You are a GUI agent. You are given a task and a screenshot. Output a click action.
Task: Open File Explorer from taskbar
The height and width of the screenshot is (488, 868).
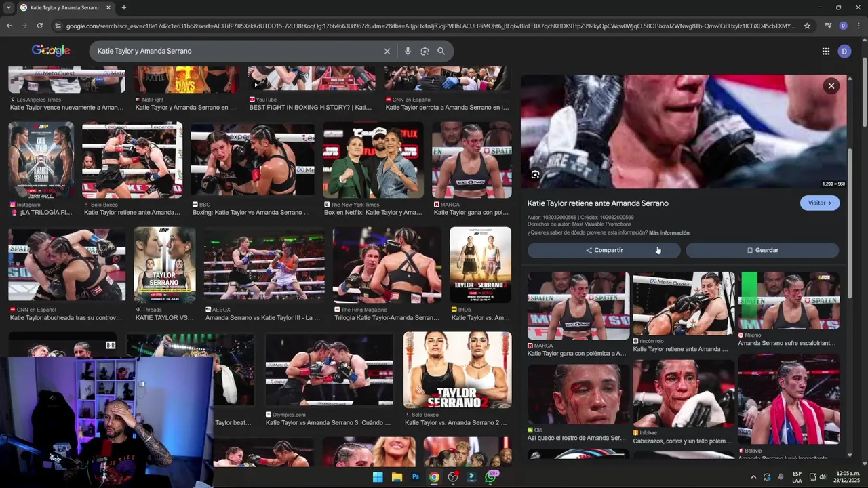397,477
